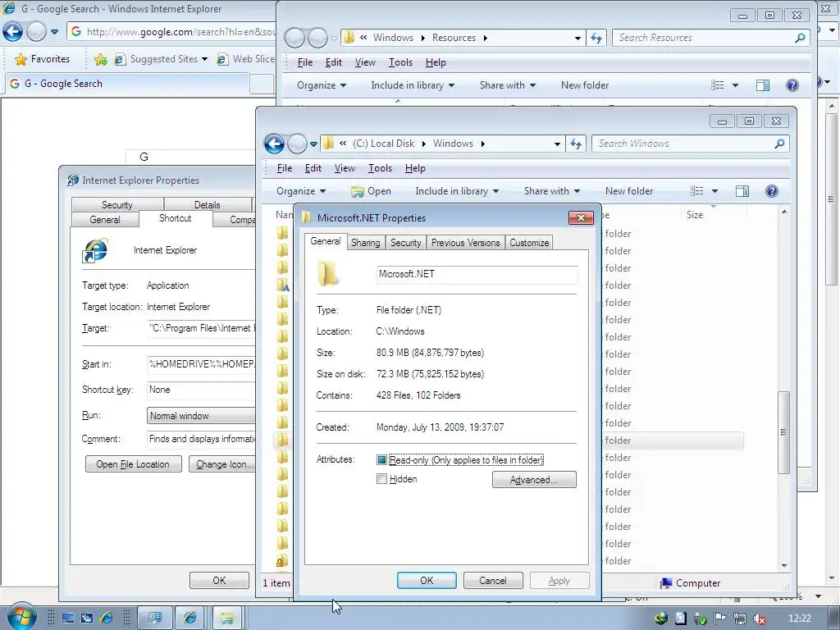Click Search Windows input box
Image resolution: width=840 pixels, height=630 pixels.
[682, 144]
